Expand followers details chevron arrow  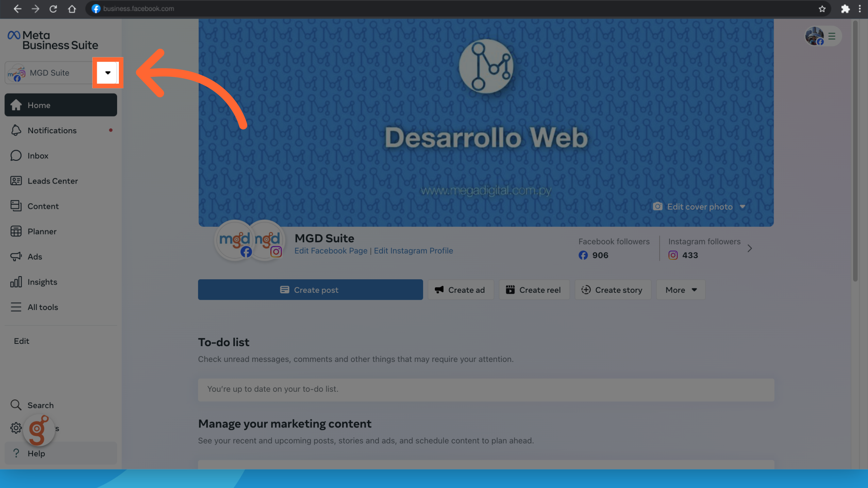point(750,249)
